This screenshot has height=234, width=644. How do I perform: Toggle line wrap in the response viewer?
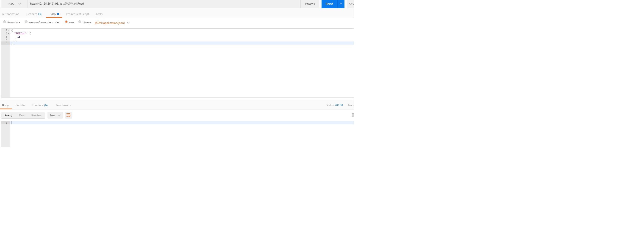(x=68, y=115)
